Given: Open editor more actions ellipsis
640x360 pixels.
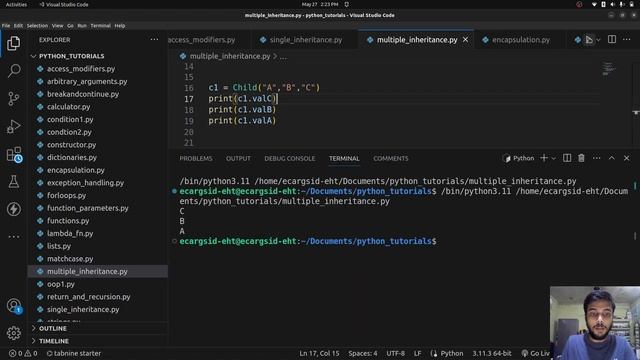Looking at the screenshot, I should pos(627,40).
